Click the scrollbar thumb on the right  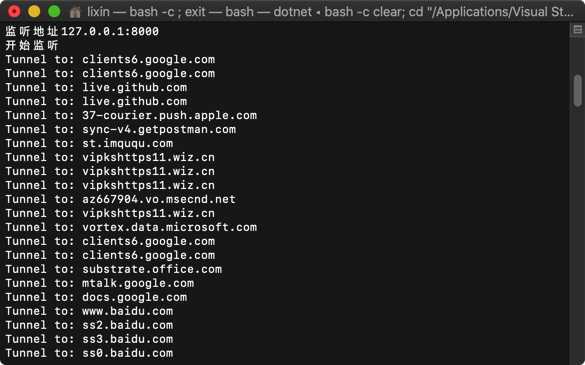coord(578,91)
